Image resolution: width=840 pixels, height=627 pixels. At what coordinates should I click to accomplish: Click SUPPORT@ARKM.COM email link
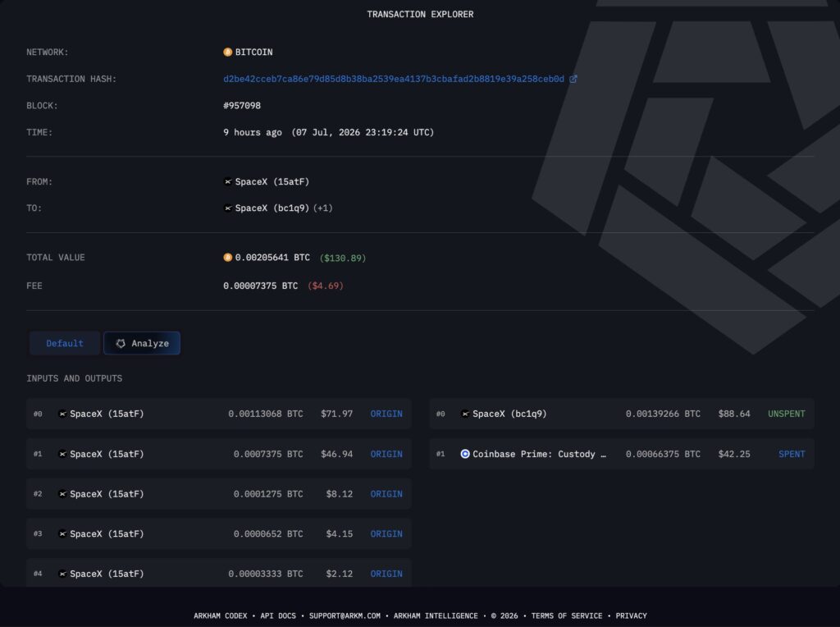[345, 616]
